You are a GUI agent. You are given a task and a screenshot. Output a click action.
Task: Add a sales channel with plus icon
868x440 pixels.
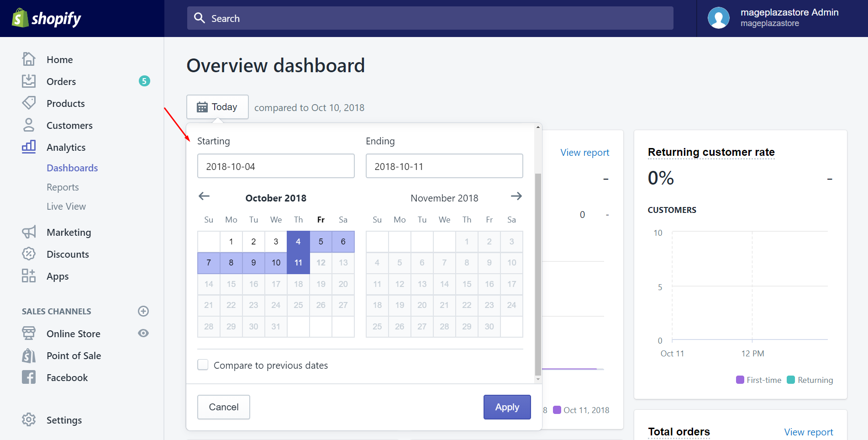tap(143, 311)
